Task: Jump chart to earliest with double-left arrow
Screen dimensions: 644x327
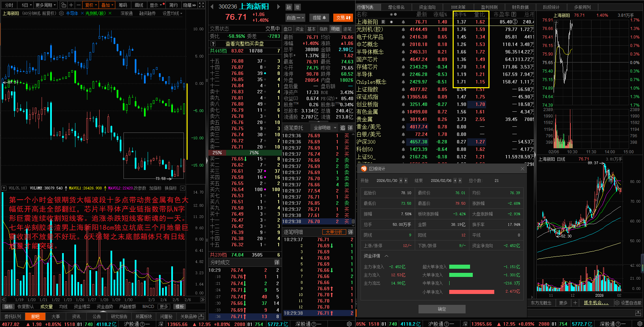Action: click(x=4, y=300)
